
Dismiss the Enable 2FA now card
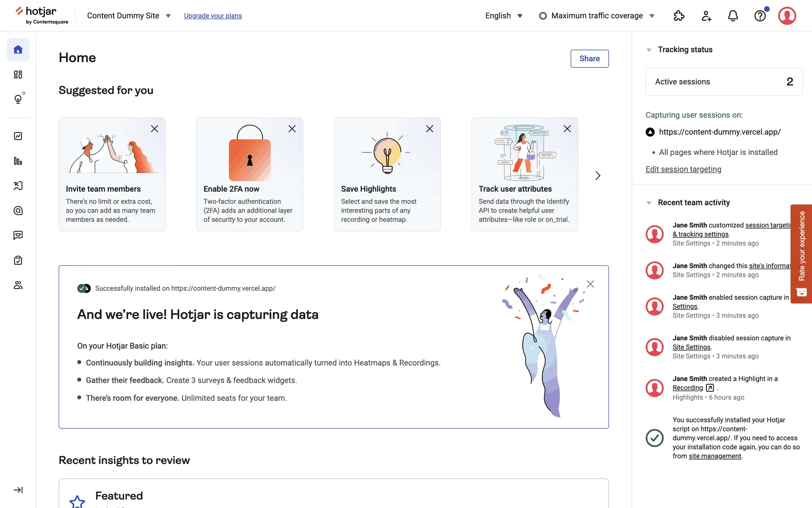(292, 129)
